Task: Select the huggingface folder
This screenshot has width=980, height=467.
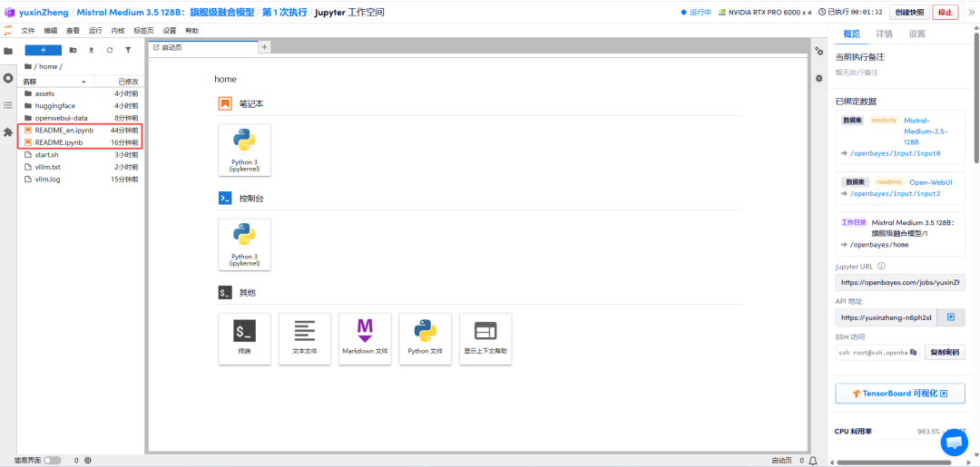Action: [x=82, y=105]
